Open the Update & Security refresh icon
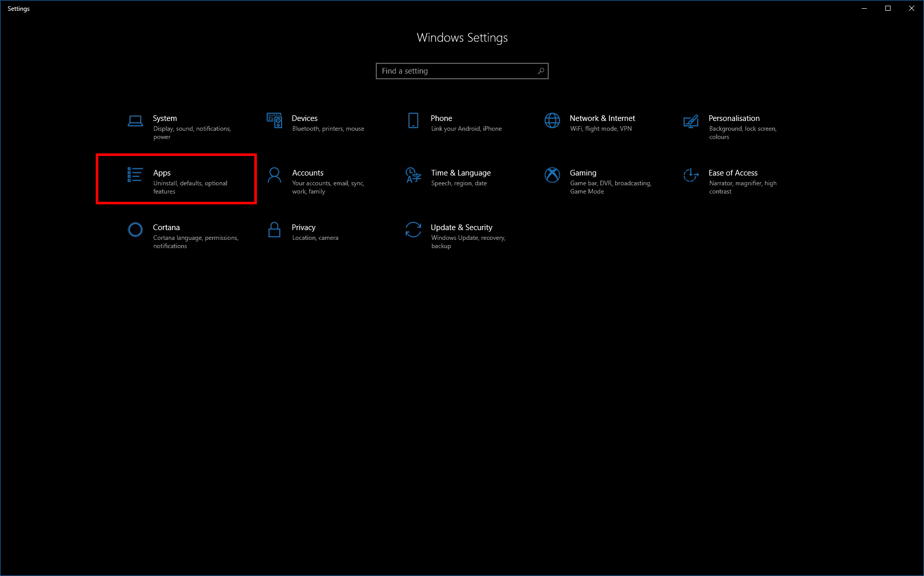 [x=413, y=230]
